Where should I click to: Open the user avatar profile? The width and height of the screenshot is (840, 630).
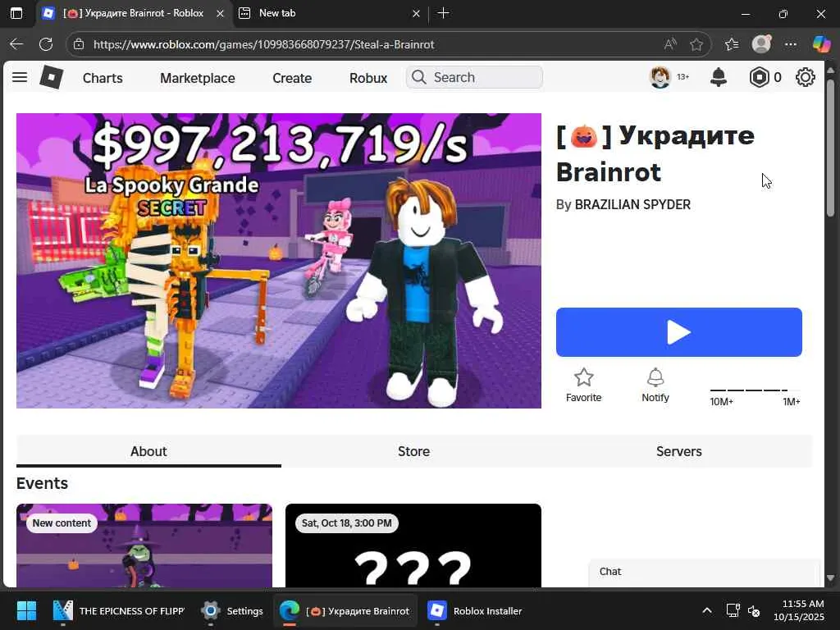click(660, 78)
